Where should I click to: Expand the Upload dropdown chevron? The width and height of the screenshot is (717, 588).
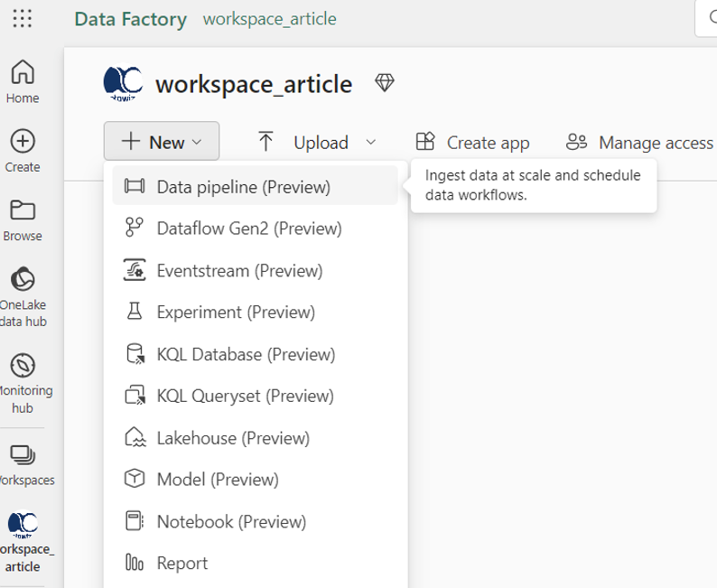pos(370,142)
